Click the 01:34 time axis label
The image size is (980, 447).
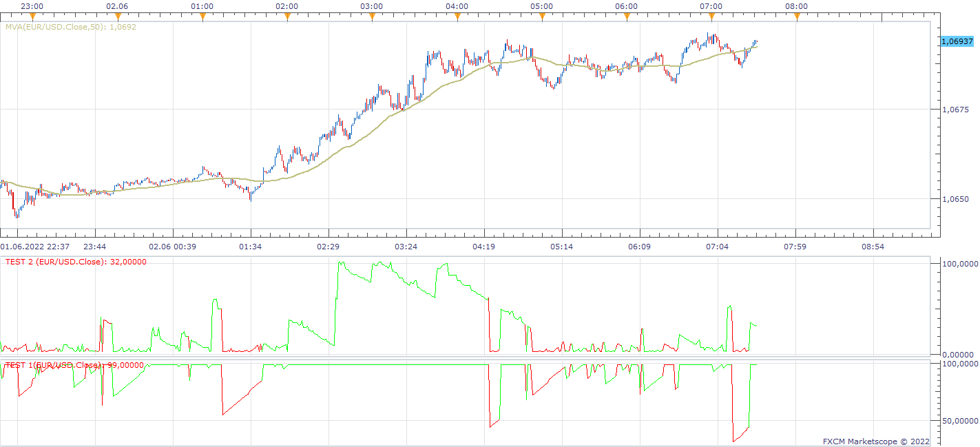(251, 246)
